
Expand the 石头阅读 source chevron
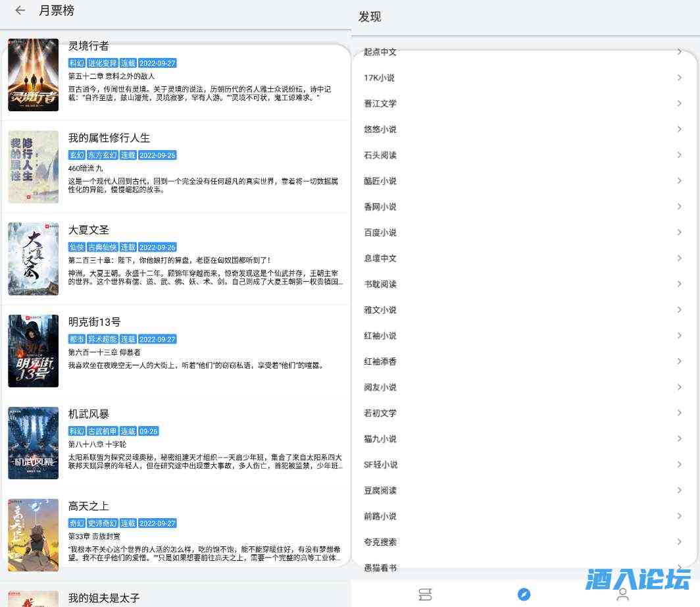679,155
